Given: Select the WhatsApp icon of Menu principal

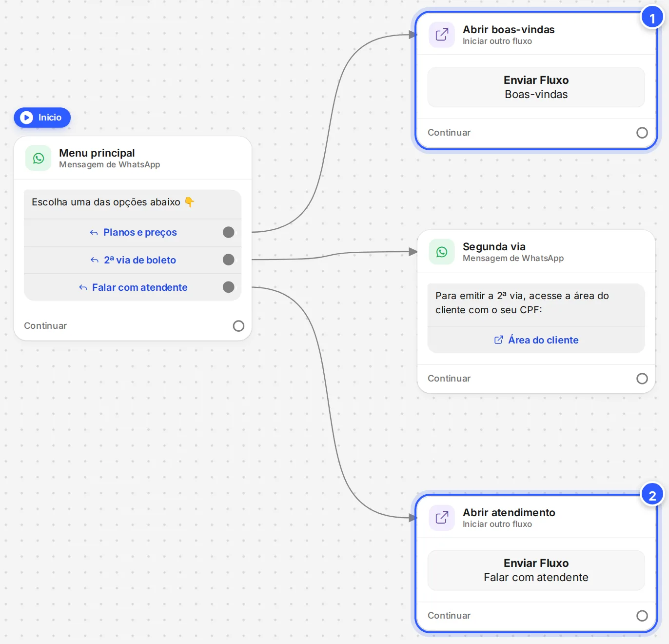Looking at the screenshot, I should 39,158.
